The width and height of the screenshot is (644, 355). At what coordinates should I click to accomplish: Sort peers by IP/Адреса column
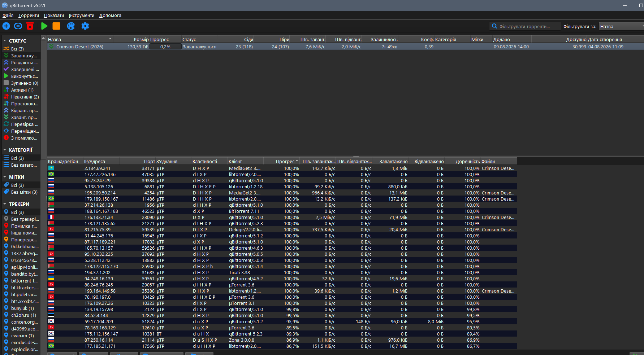click(x=101, y=161)
